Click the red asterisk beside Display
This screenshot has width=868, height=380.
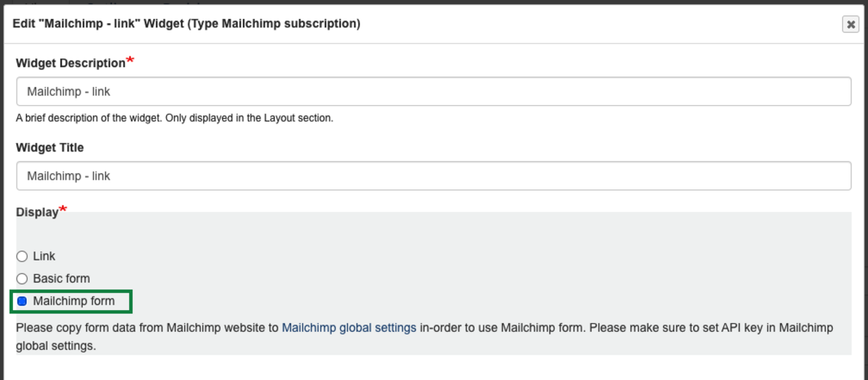pos(63,210)
